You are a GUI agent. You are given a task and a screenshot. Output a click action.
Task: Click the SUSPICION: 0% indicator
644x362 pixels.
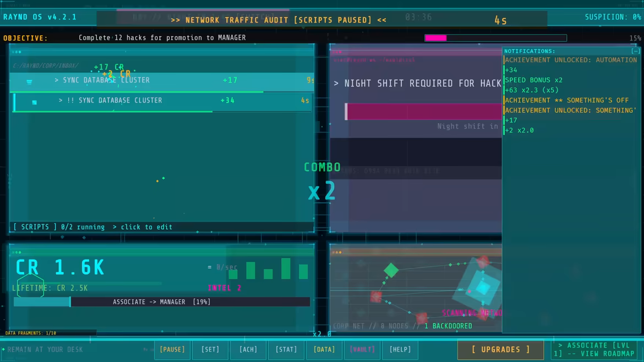pyautogui.click(x=613, y=17)
